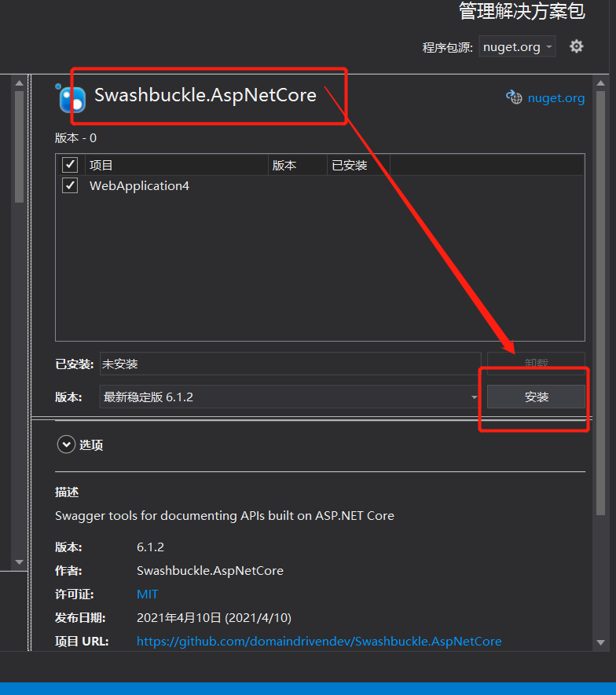Open the version dropdown 最新稳定版 6.1.2

coord(291,397)
